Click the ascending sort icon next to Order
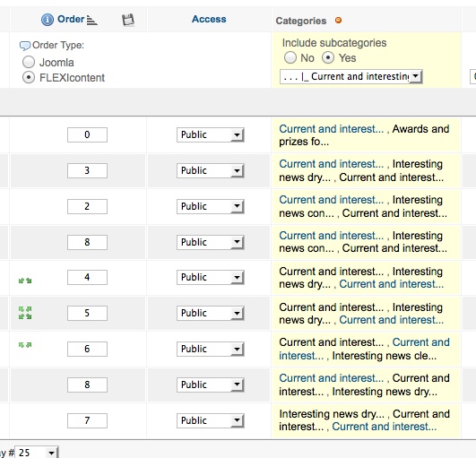This screenshot has height=458, width=476. [x=91, y=21]
